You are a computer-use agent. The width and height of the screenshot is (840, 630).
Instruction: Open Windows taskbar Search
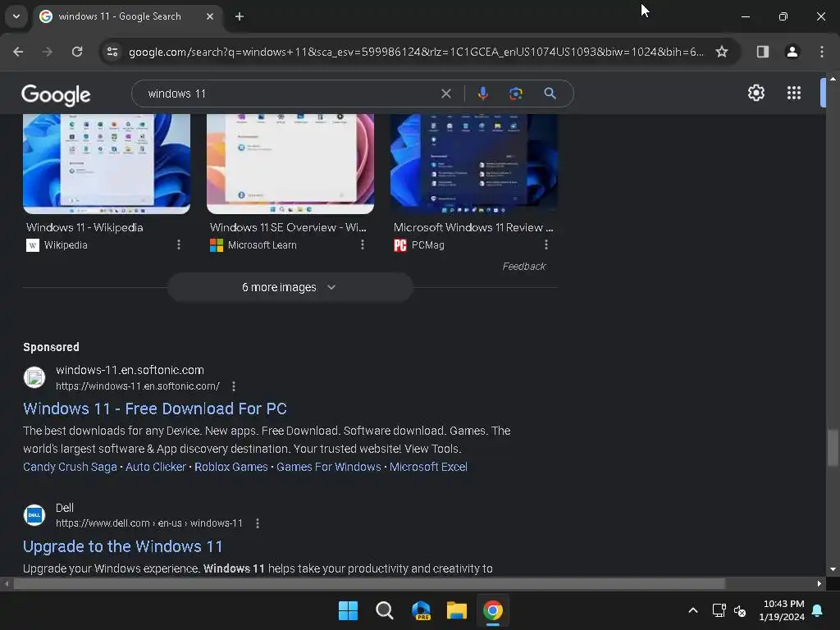point(384,610)
